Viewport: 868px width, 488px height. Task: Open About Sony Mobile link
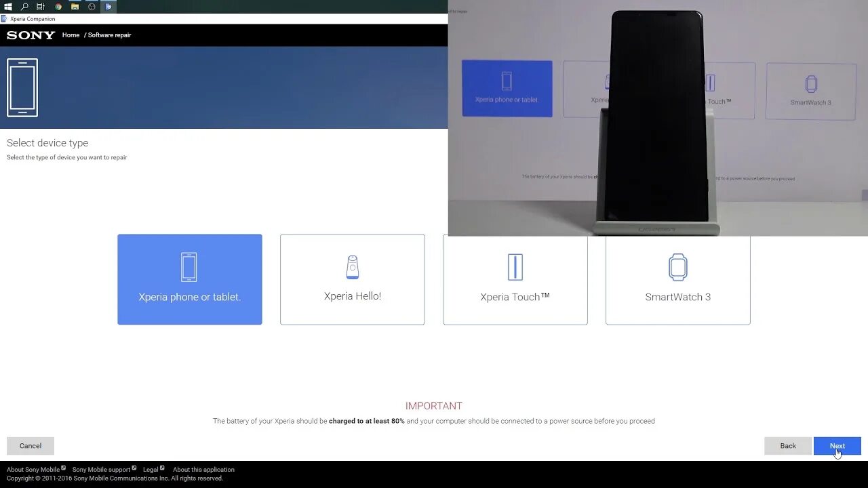click(x=33, y=470)
